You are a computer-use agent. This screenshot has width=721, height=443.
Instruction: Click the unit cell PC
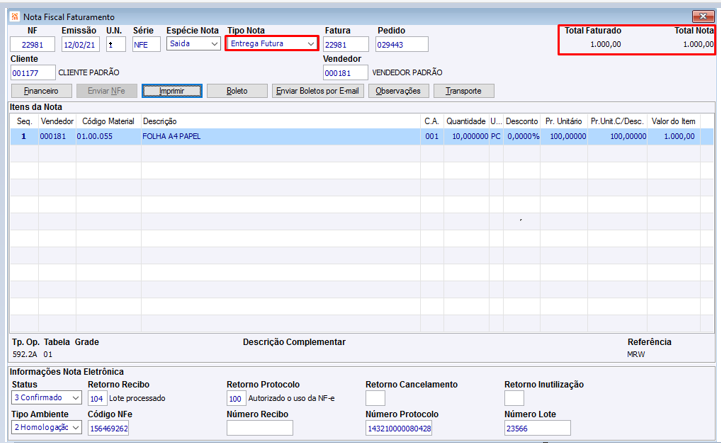[496, 136]
